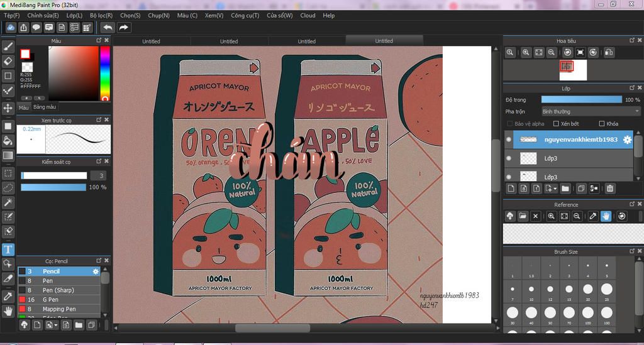Select the G Pen brush
Image resolution: width=644 pixels, height=345 pixels.
(x=58, y=300)
